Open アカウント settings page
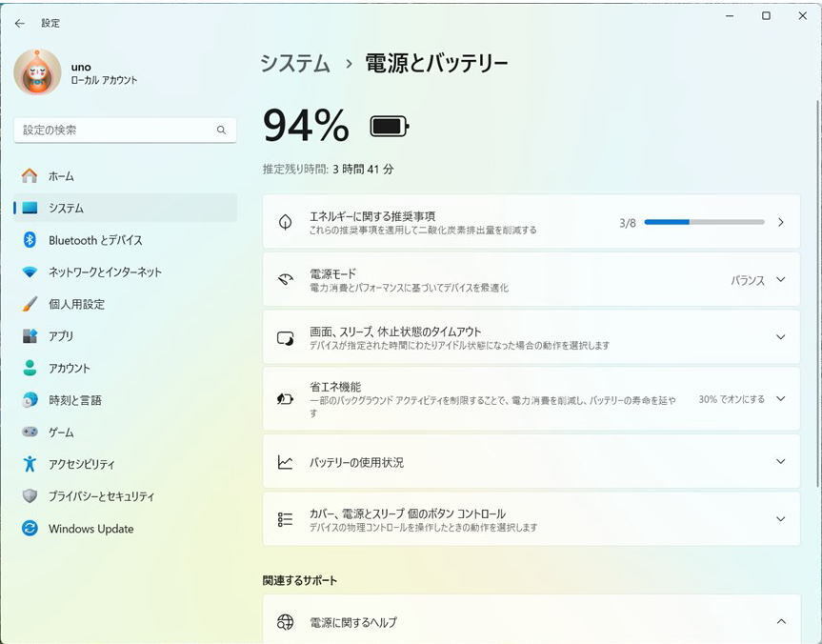 tap(126, 368)
